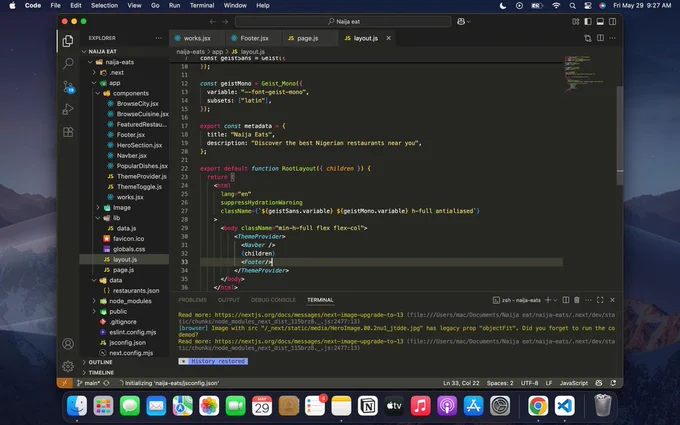Open the Selection menu in menu bar
The width and height of the screenshot is (680, 425).
[104, 6]
